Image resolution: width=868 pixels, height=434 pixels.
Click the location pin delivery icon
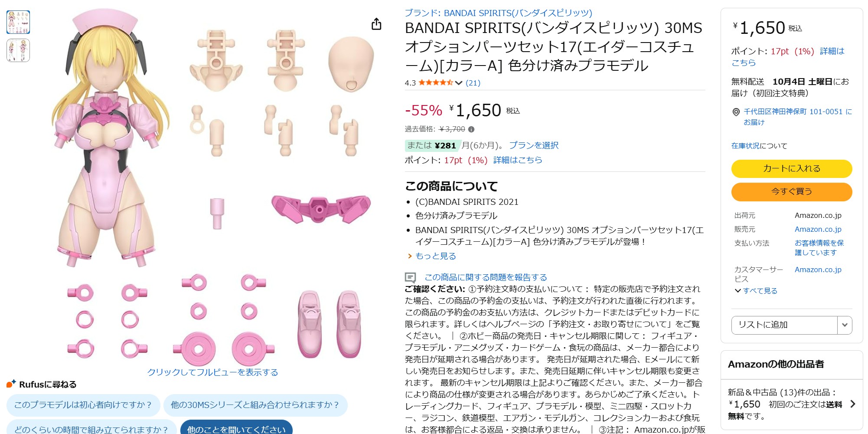(x=736, y=112)
